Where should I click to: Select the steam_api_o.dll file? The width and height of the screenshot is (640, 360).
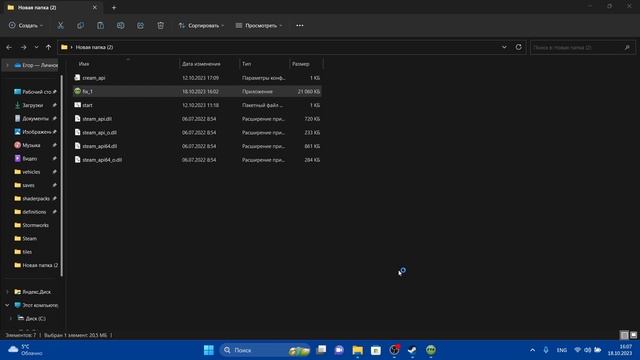(197, 132)
